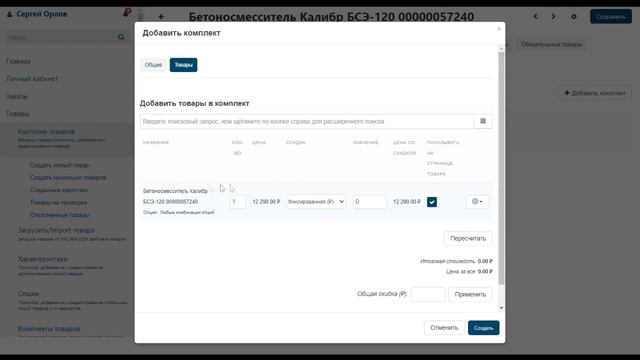The height and width of the screenshot is (360, 640).
Task: Select Отклоненные товары in the sidebar
Action: point(60,215)
